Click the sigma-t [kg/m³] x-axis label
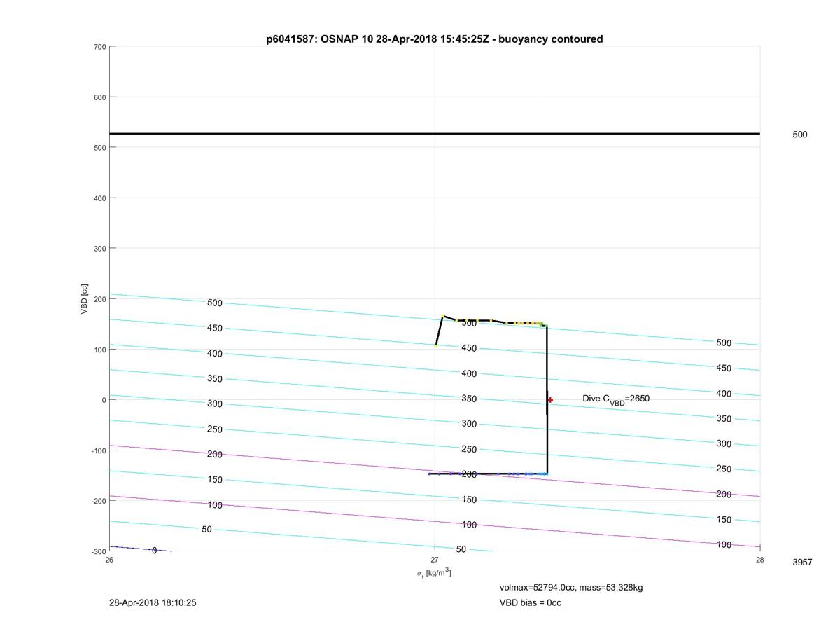Image resolution: width=840 pixels, height=620 pixels. (434, 573)
